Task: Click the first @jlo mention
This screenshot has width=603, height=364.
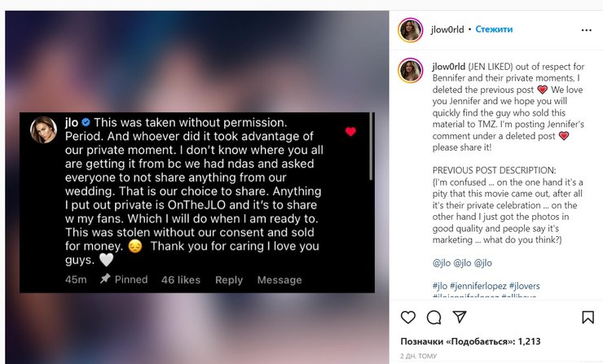Action: click(441, 263)
